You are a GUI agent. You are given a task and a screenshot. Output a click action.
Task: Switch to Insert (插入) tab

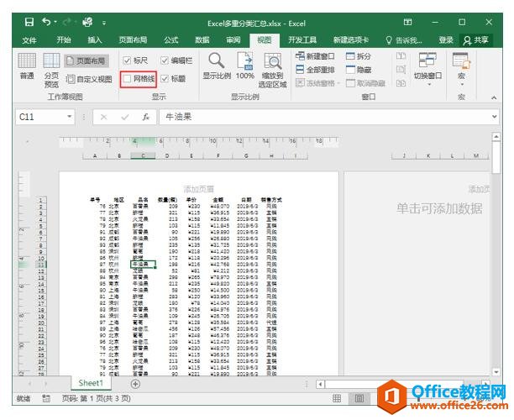pyautogui.click(x=95, y=40)
